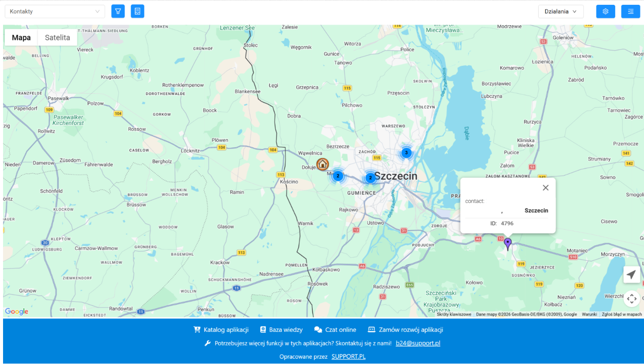Viewport: 644px width, 364px height.
Task: Click the filter funnel icon button
Action: pos(118,11)
